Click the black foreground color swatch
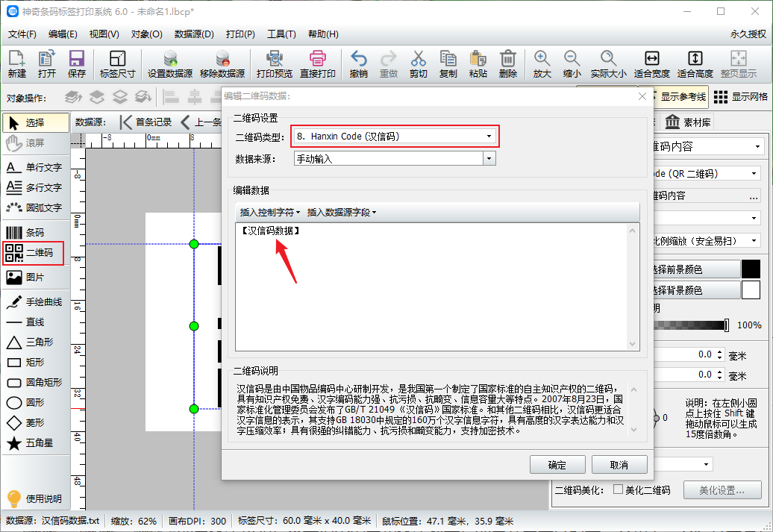This screenshot has height=532, width=773. pyautogui.click(x=750, y=269)
